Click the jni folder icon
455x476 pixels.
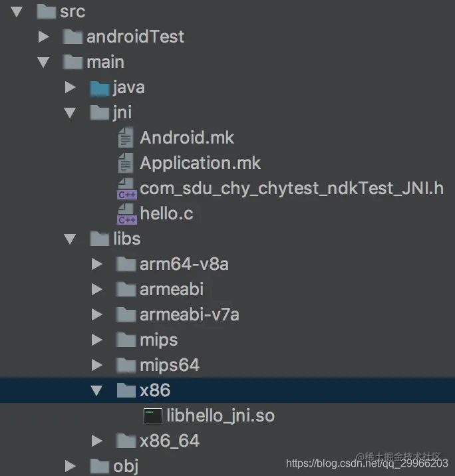[100, 112]
